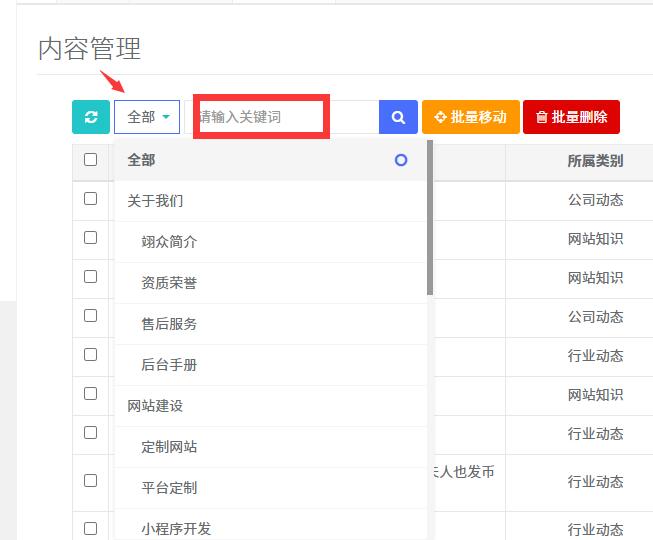Select 售后服务 category option
Image resolution: width=653 pixels, height=540 pixels.
(x=169, y=324)
